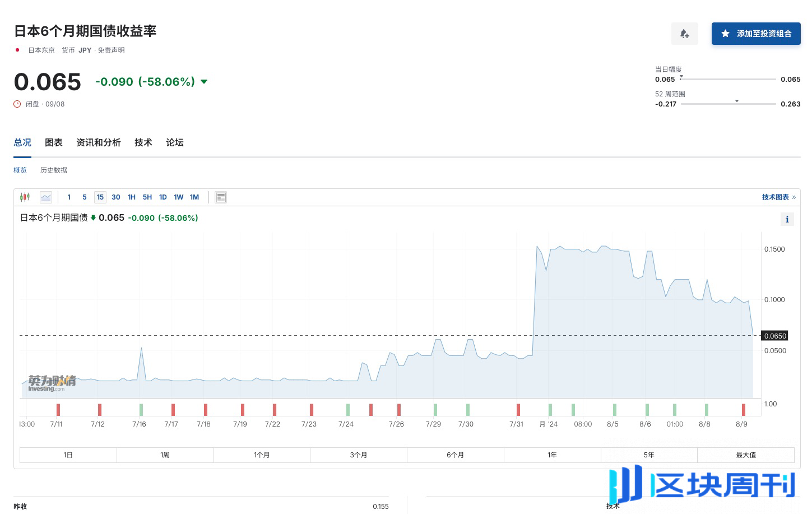Click the page title 日本6个月期国债收益率
The width and height of the screenshot is (812, 514).
[x=85, y=31]
